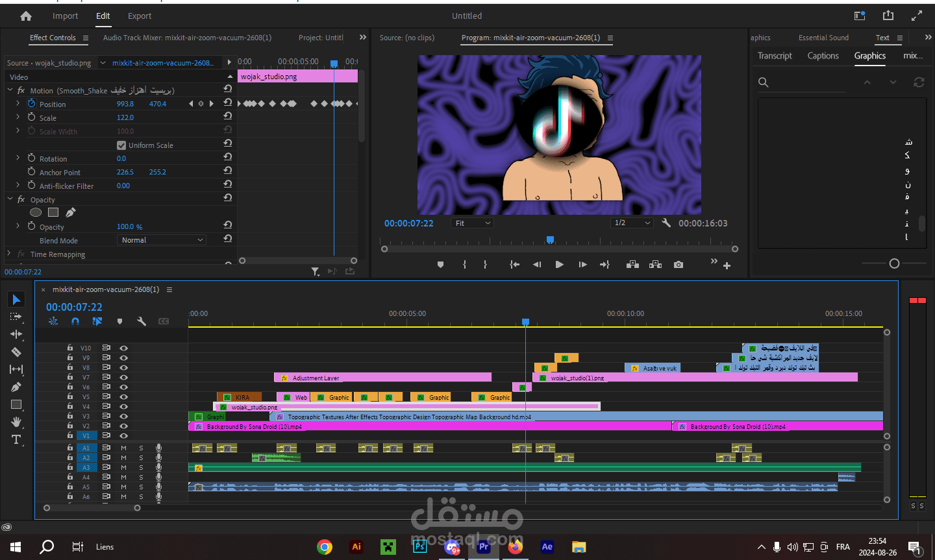Screen dimensions: 935x560
Task: Select the Razor tool
Action: click(16, 352)
